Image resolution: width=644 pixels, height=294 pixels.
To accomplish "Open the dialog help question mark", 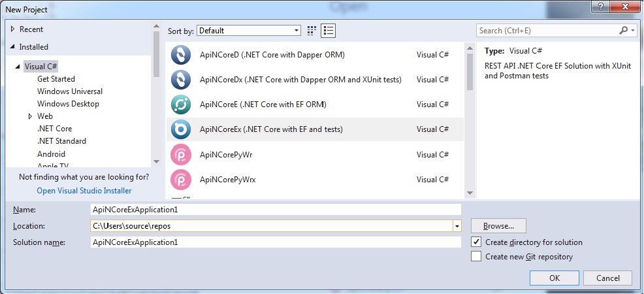I will click(x=601, y=7).
